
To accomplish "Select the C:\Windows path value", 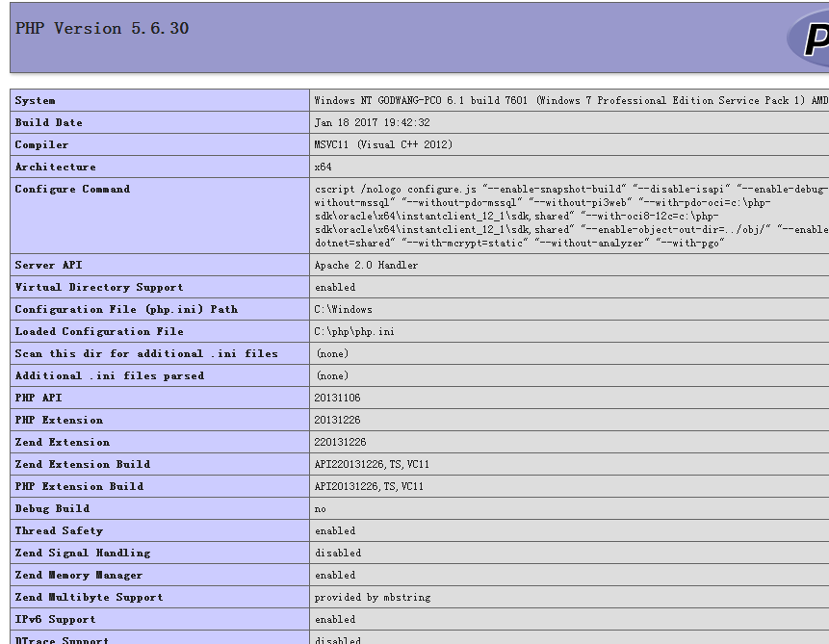I will (343, 310).
